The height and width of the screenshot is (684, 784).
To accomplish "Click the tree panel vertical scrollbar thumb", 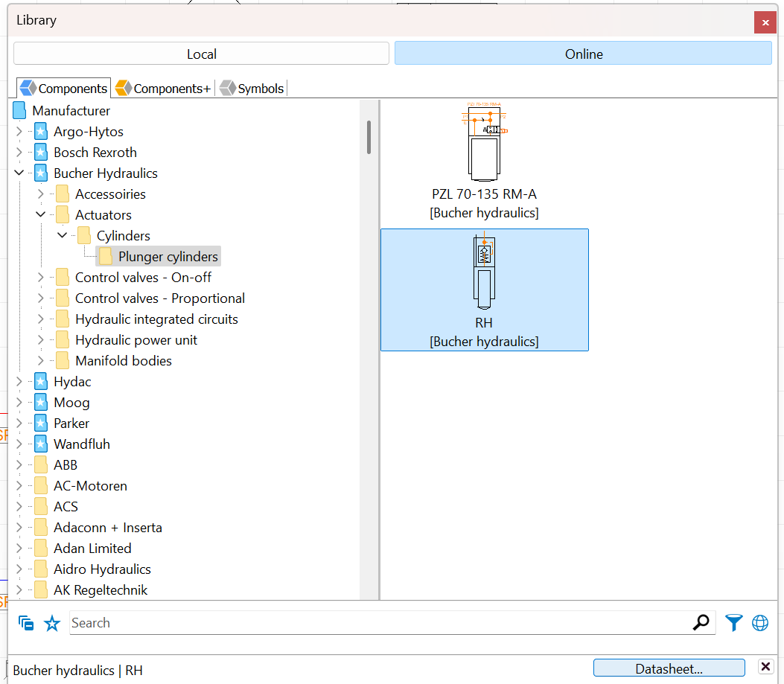I will [x=369, y=137].
